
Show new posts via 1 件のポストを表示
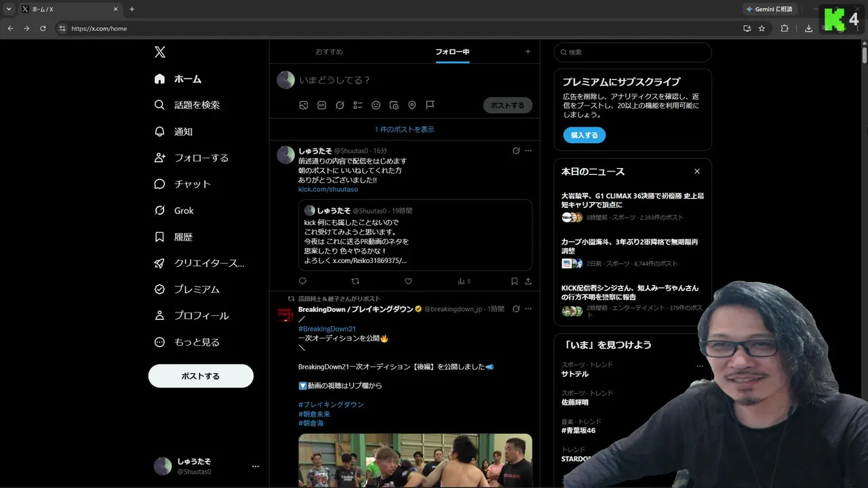tap(404, 129)
